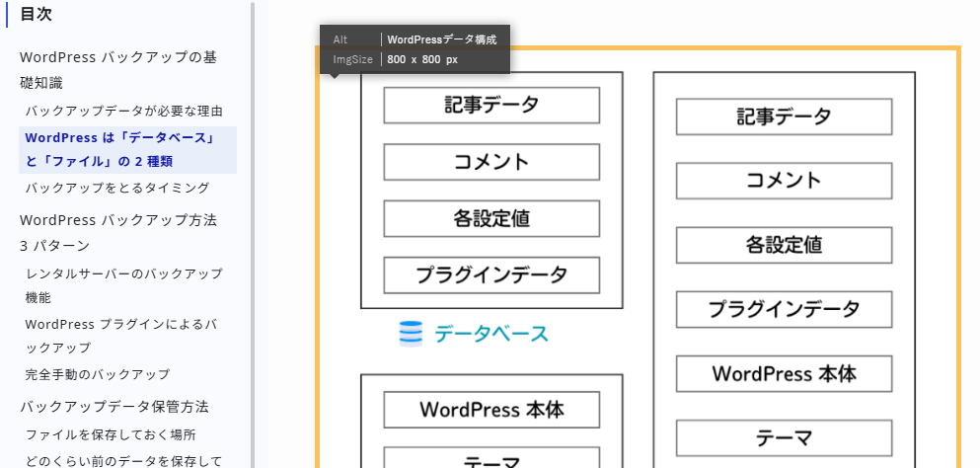Jump to '完全手動のバックアップ' entry
This screenshot has width=980, height=468.
pos(98,375)
